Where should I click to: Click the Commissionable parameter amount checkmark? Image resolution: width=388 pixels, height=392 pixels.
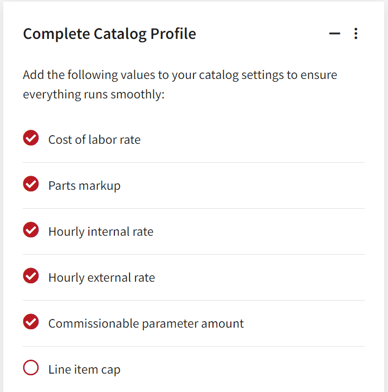pyautogui.click(x=31, y=322)
